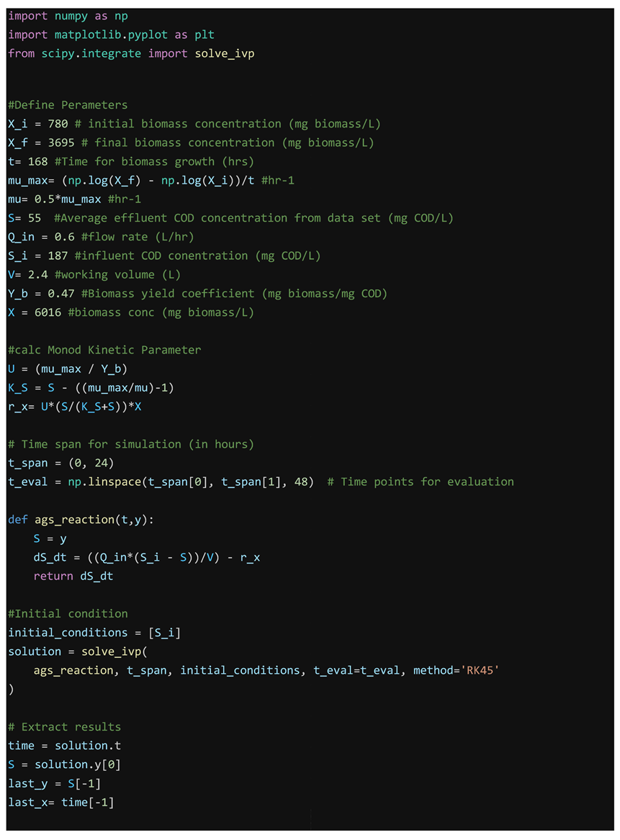The width and height of the screenshot is (620, 840).
Task: Place cursor on '#Define Perameters' comment
Action: 68,105
